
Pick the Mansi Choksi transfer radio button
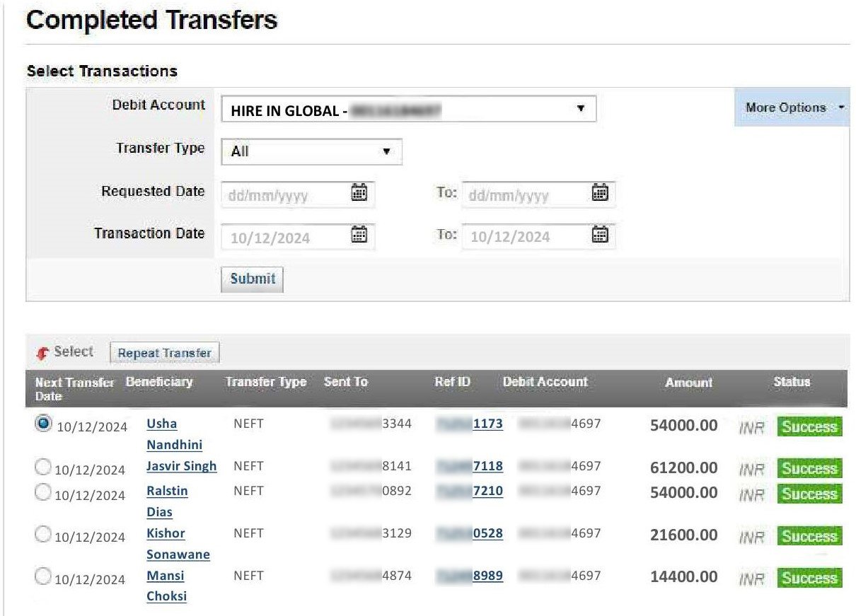[x=43, y=576]
